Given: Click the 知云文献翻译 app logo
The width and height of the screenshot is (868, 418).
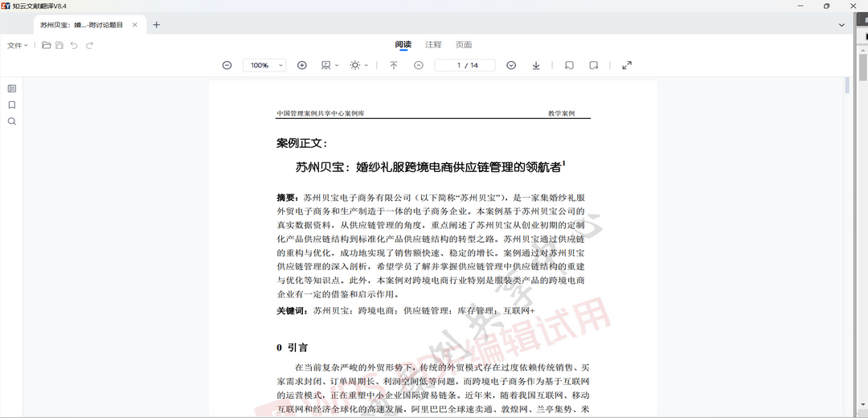Looking at the screenshot, I should [6, 6].
